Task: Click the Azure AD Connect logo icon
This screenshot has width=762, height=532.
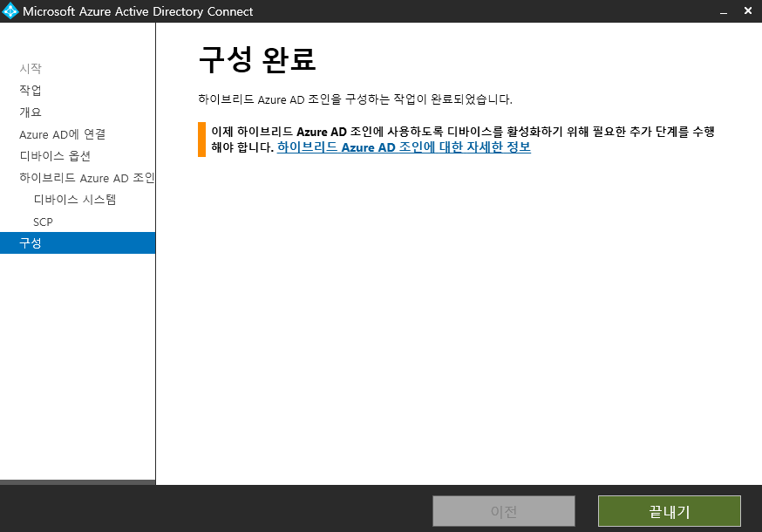Action: click(10, 11)
